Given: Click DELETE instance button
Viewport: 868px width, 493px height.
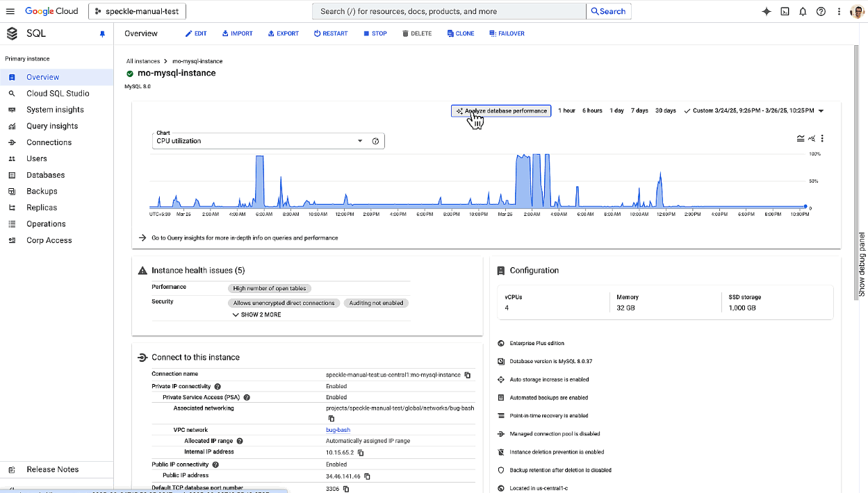Looking at the screenshot, I should 417,33.
